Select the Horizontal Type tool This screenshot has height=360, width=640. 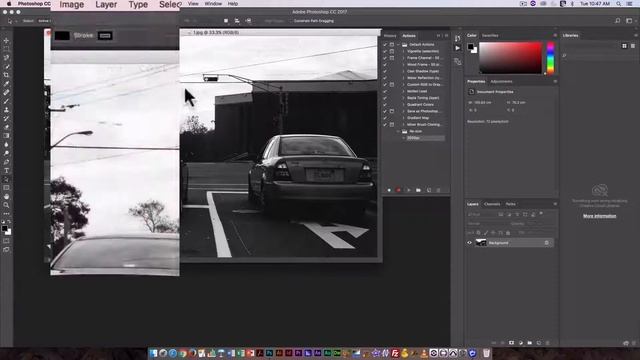(x=6, y=171)
